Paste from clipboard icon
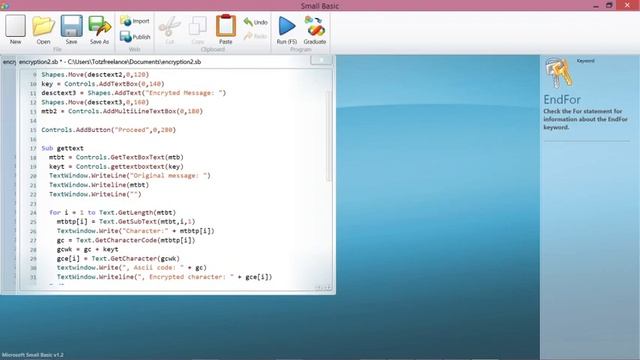Viewport: 640px width, 360px height. (226, 29)
